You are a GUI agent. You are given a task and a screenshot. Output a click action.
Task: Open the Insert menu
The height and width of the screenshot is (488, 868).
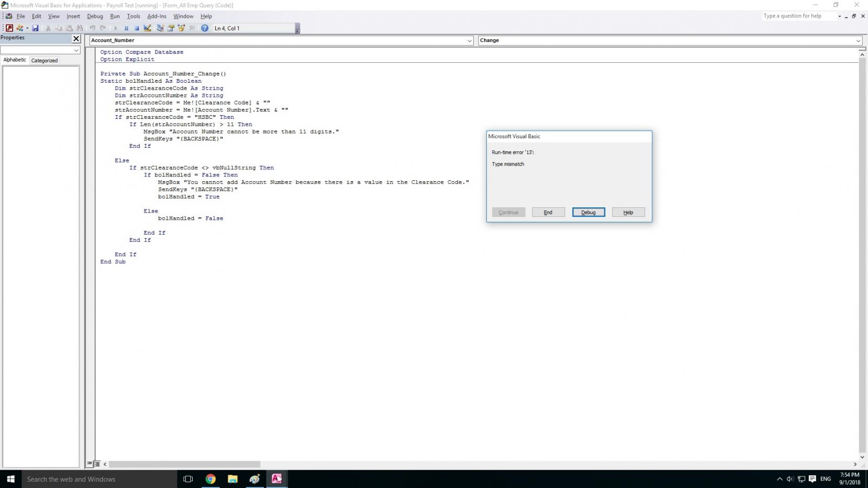(x=73, y=16)
